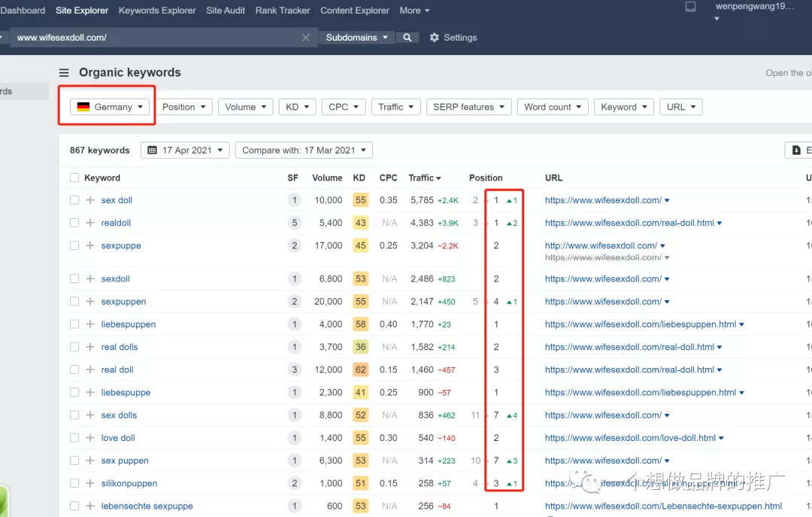
Task: Open the Word count filter dropdown
Action: click(553, 107)
